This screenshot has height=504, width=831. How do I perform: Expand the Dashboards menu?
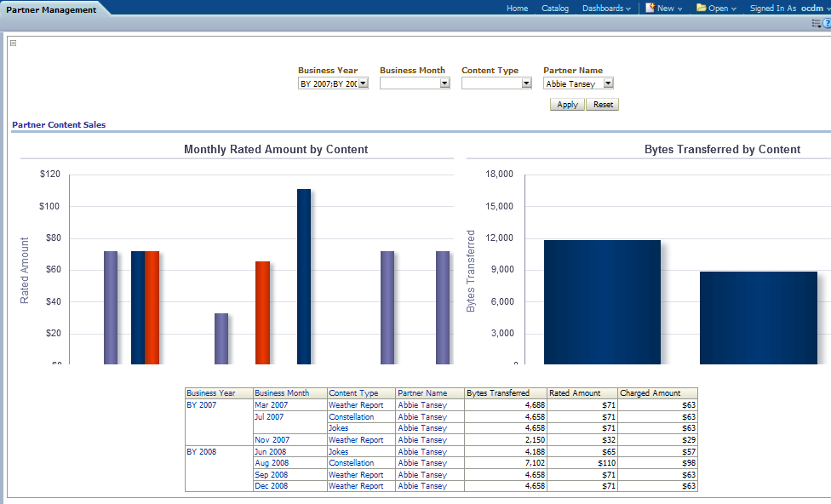(606, 9)
